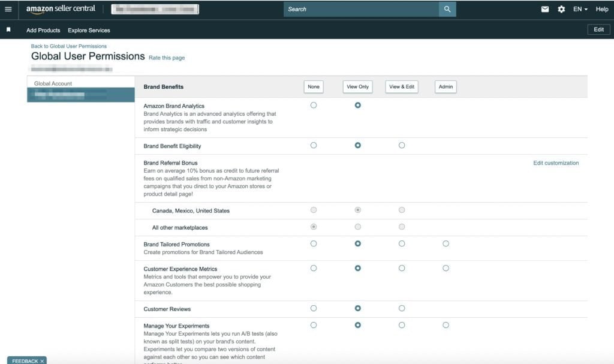Open the settings gear icon

point(561,9)
